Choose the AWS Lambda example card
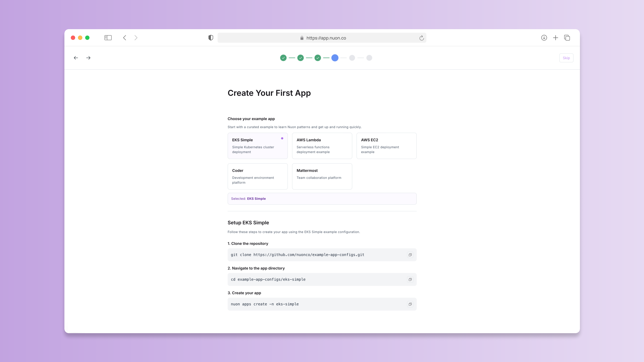Viewport: 644px width, 362px height. tap(322, 146)
